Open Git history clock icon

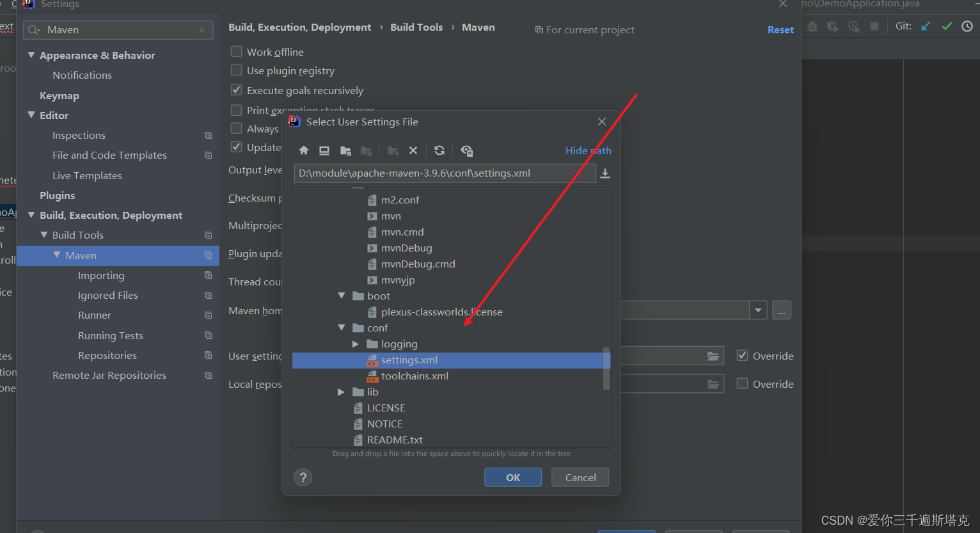[967, 26]
